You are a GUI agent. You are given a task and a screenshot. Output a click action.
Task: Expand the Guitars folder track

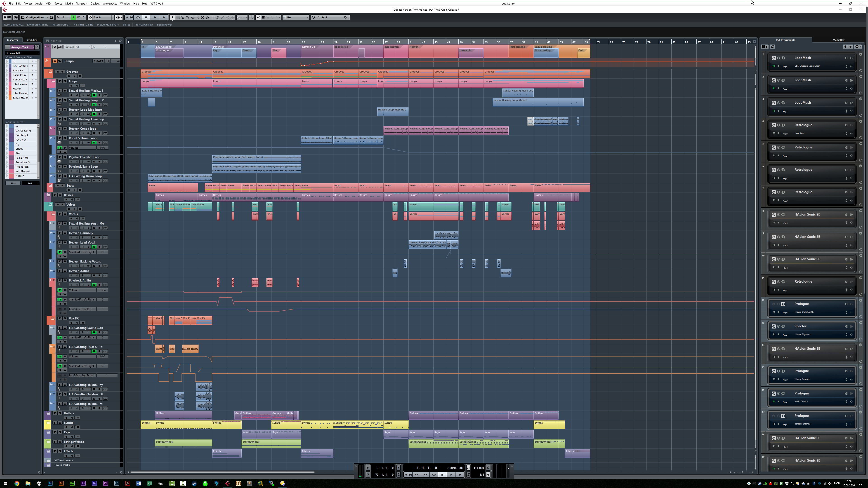48,414
